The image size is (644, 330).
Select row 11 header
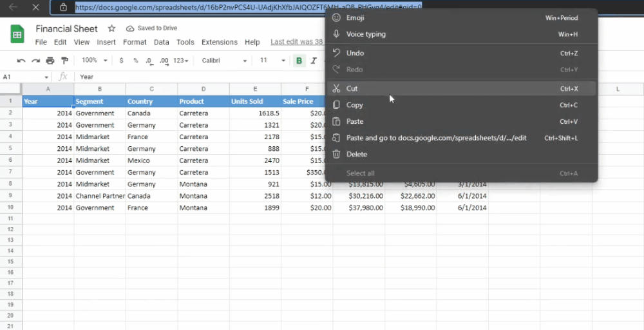coord(11,218)
